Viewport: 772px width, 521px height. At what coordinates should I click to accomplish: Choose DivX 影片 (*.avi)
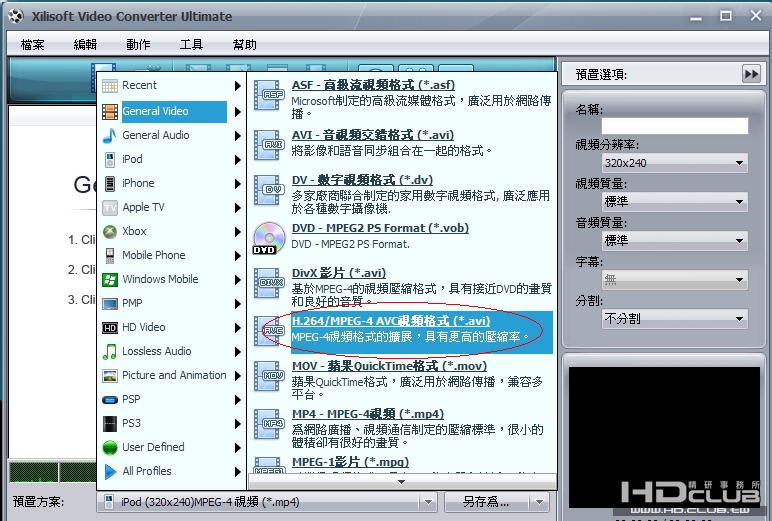click(339, 273)
